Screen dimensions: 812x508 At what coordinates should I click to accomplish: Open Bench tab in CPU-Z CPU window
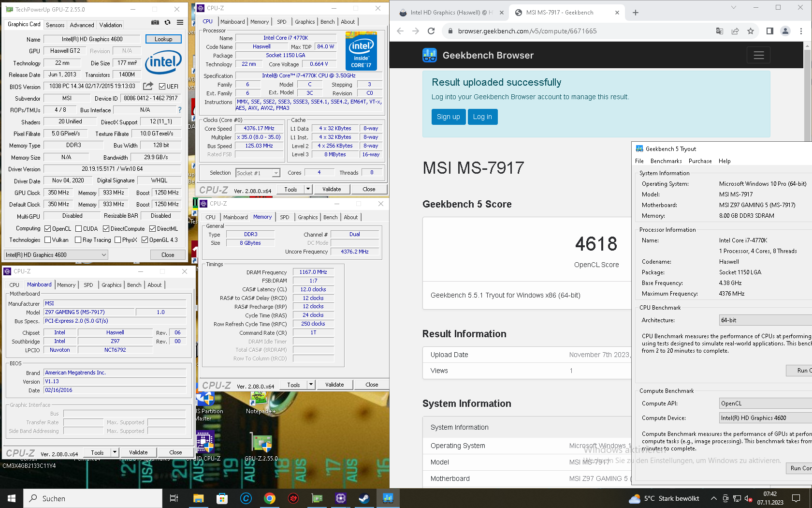point(327,22)
